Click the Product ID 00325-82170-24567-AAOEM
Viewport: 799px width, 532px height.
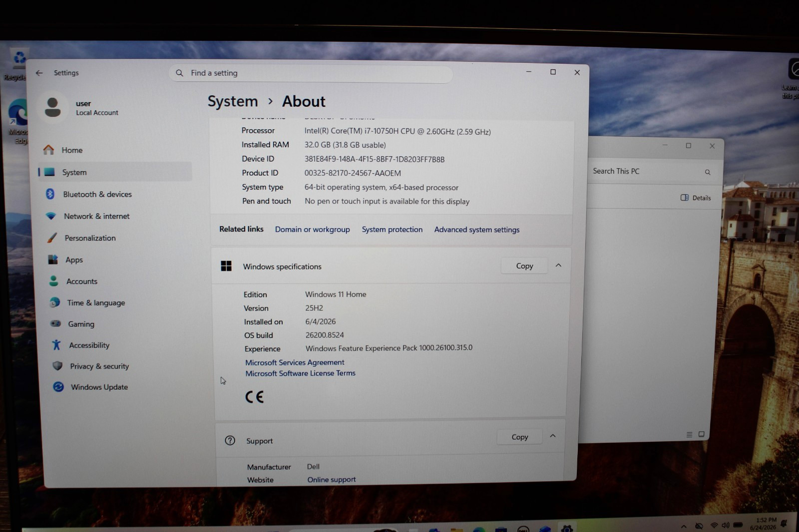(353, 173)
